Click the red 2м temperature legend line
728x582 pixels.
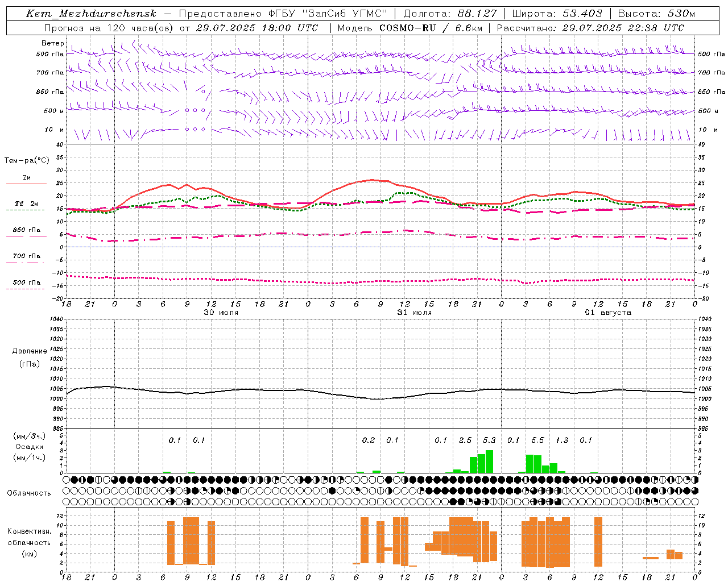pos(26,184)
